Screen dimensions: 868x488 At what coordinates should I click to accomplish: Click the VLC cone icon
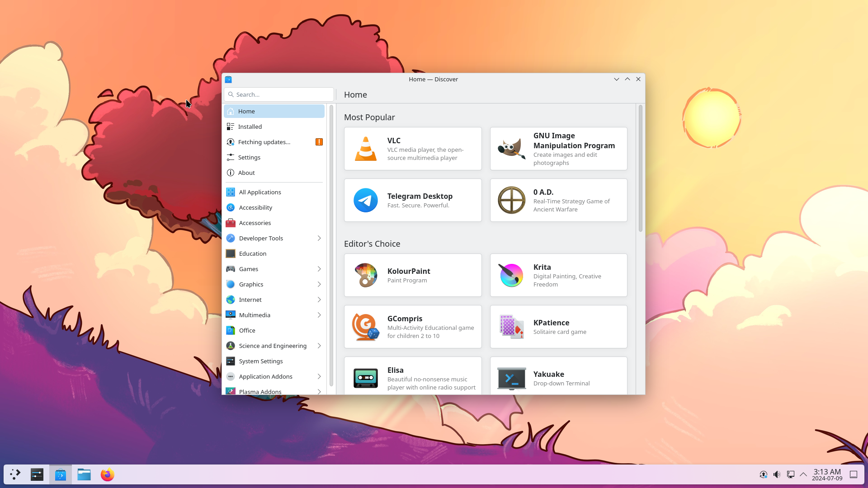365,149
